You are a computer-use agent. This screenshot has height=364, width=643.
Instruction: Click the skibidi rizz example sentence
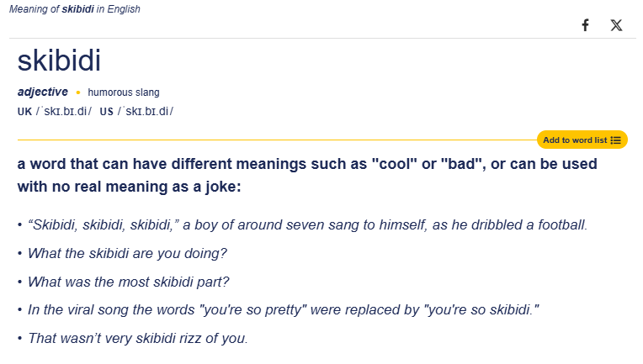(x=138, y=339)
